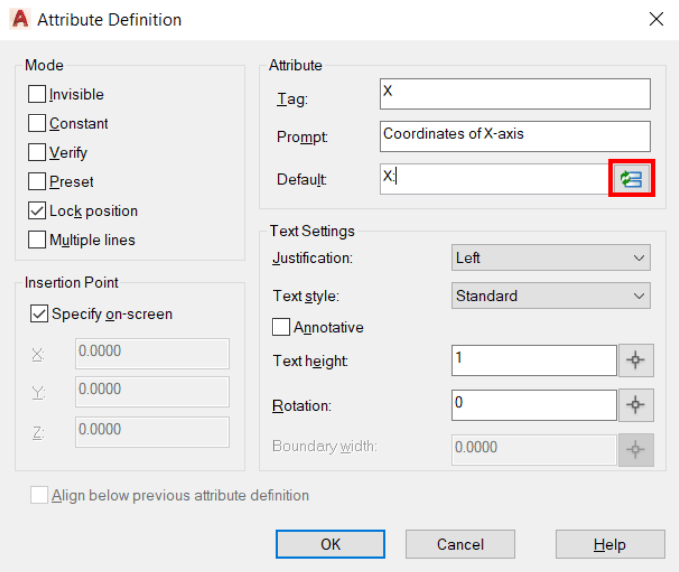Click the AutoCAD logo in title bar
679x572 pixels.
[20, 19]
